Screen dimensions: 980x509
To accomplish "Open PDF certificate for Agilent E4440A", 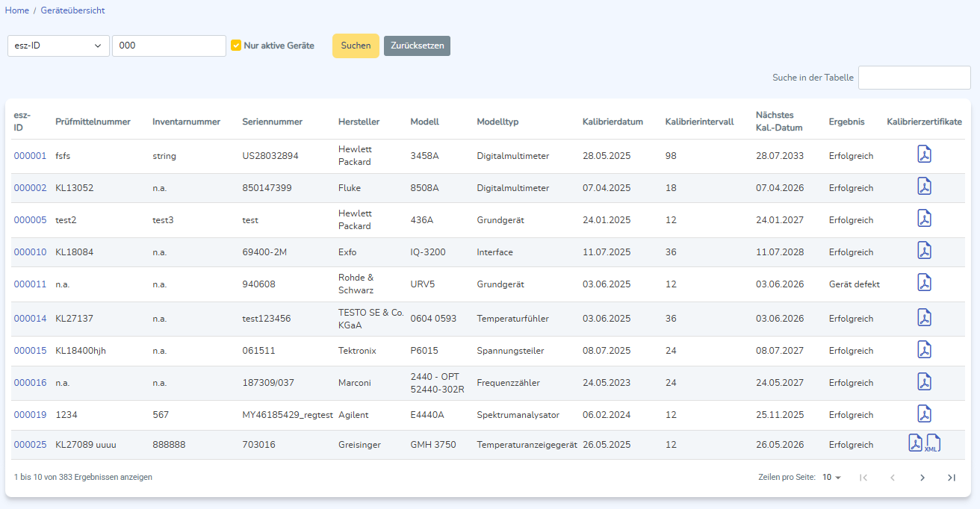I will [924, 414].
